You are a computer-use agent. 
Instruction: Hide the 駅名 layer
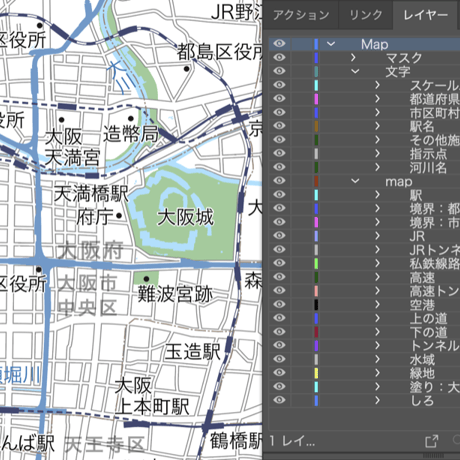tap(279, 126)
